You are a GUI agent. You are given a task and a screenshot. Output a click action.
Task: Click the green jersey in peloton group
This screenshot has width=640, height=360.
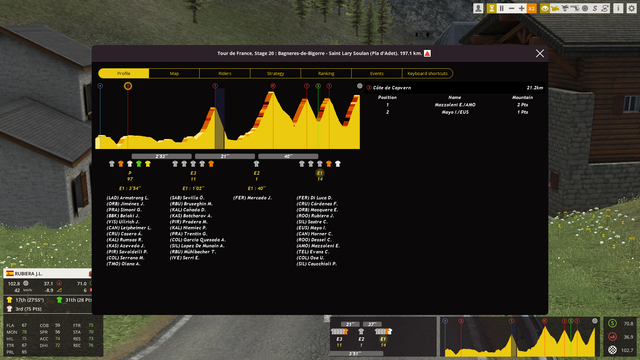139,164
